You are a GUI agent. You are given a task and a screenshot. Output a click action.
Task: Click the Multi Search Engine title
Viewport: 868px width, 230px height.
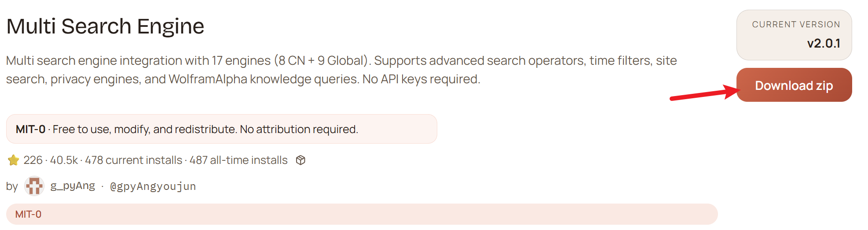click(105, 26)
